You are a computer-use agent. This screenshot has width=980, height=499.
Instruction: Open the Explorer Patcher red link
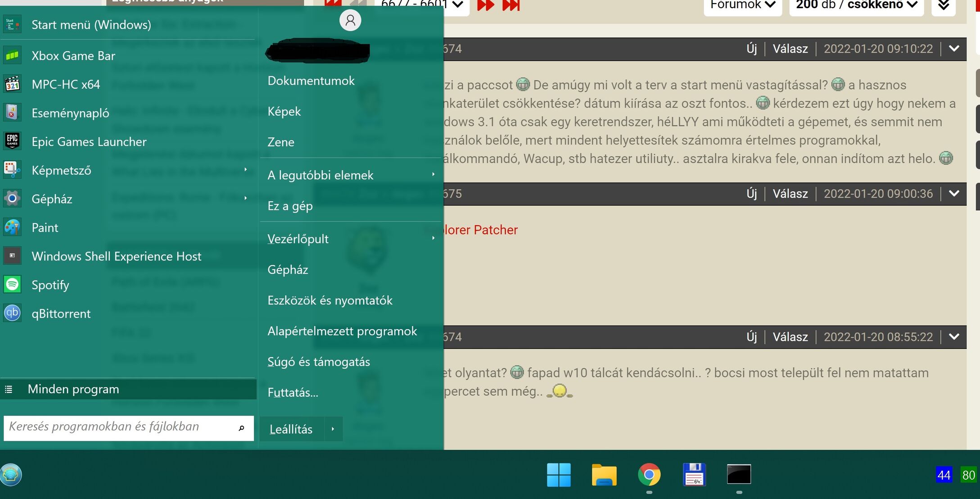tap(480, 230)
